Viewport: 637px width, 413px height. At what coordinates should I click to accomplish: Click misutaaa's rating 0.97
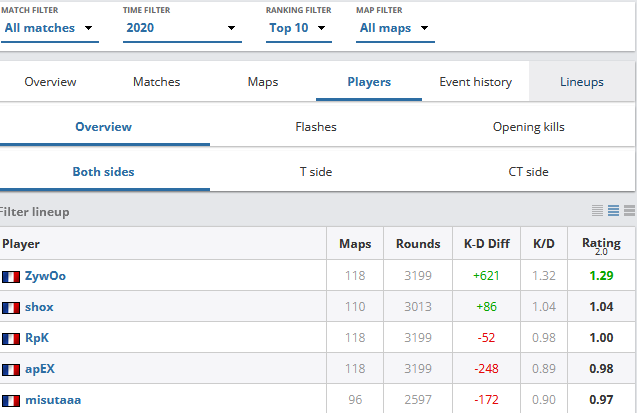pos(601,400)
